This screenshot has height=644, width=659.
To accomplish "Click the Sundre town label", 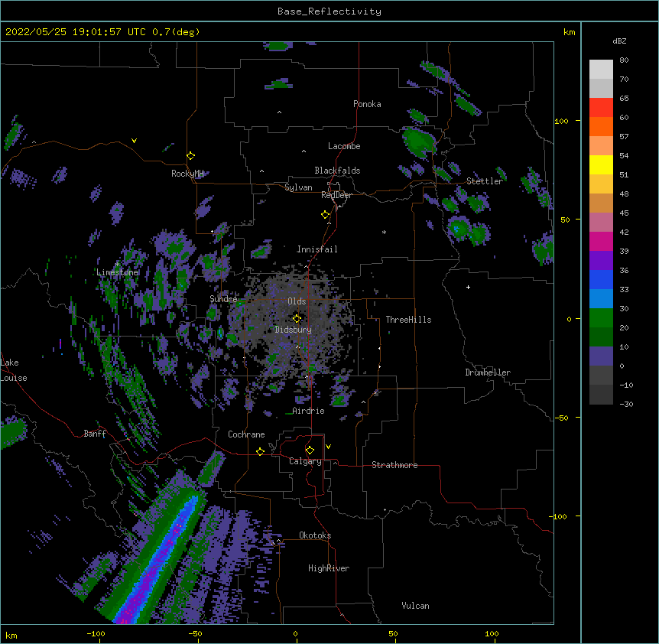I will (x=223, y=299).
